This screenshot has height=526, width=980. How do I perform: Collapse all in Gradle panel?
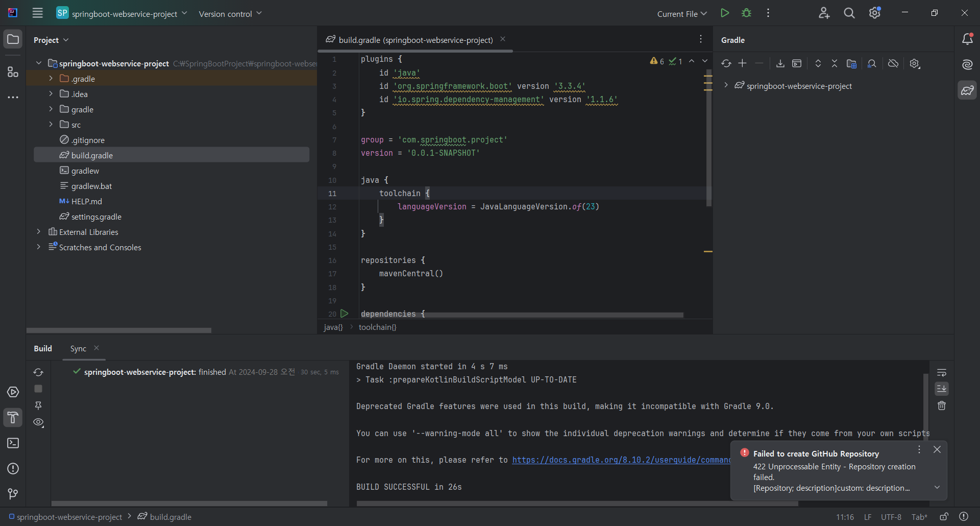click(835, 63)
